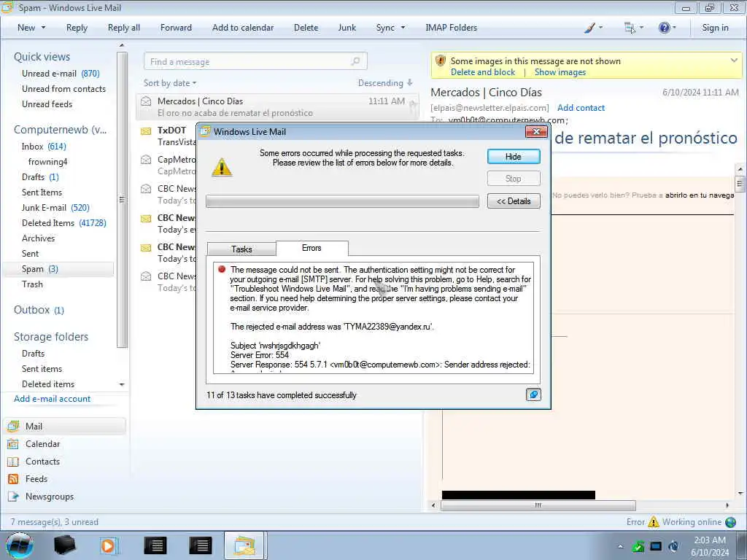Click Reply in the toolbar
Image resolution: width=747 pixels, height=560 pixels.
tap(77, 28)
